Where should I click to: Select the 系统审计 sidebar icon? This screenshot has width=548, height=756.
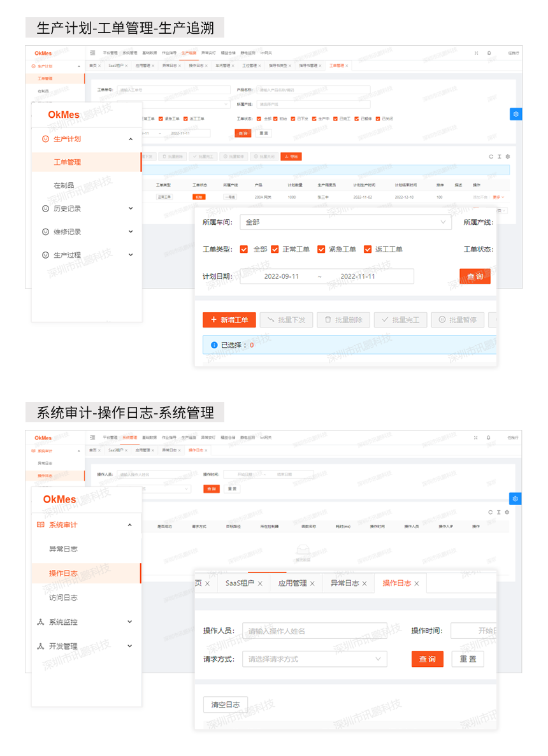point(40,525)
